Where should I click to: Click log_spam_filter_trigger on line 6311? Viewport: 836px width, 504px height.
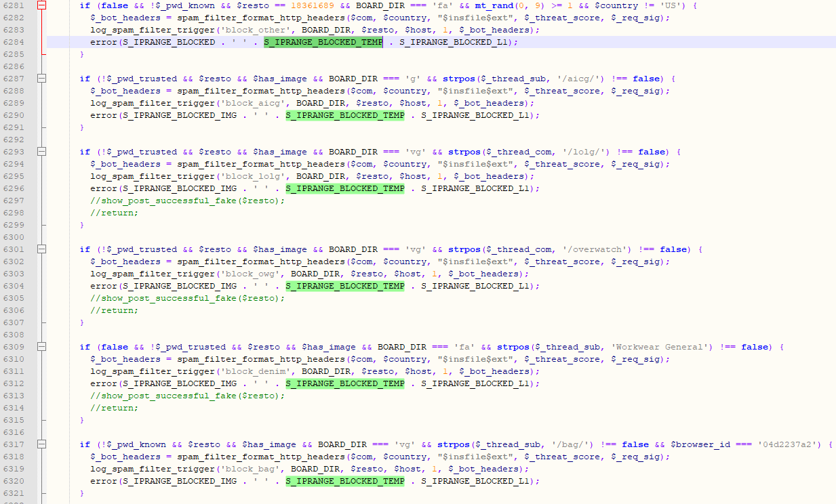[153, 371]
